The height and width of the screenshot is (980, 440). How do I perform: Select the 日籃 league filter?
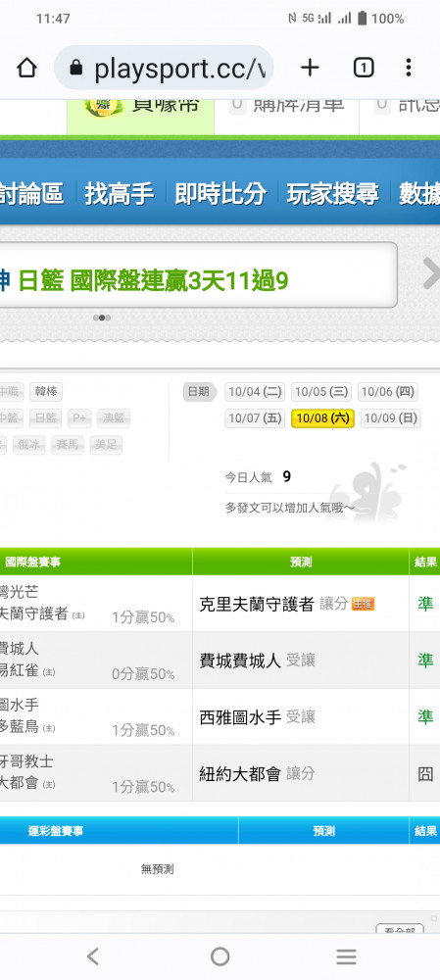(x=46, y=418)
